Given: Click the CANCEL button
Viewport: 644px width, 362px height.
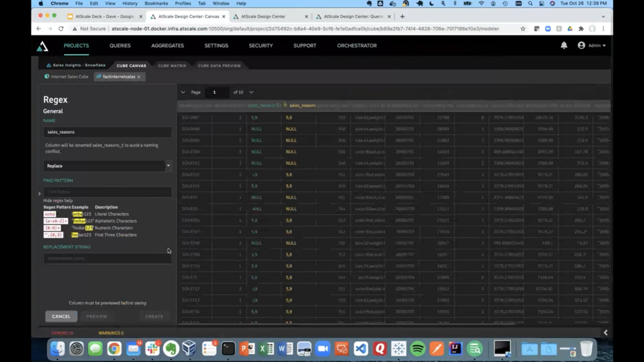Looking at the screenshot, I should pos(61,317).
